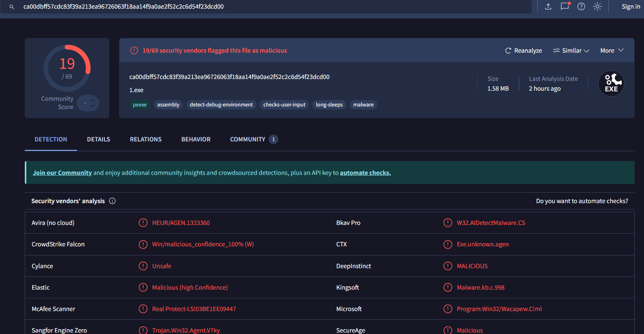Screen dimensions: 644x334
Task: Switch to the DETECTION tab
Action: (51, 139)
